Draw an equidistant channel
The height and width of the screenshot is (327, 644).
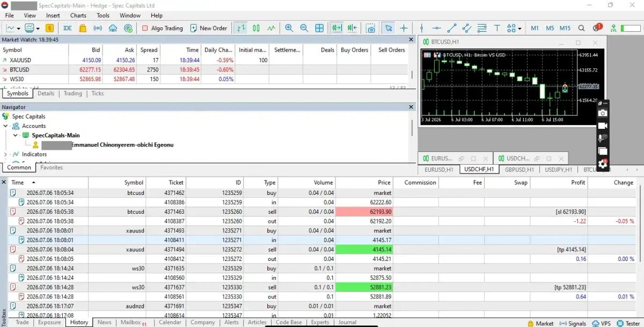(466, 28)
